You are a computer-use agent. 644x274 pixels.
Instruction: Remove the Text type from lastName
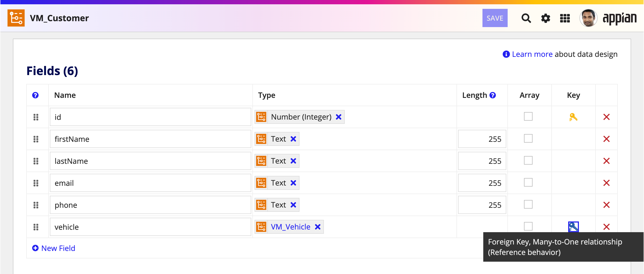coord(293,161)
